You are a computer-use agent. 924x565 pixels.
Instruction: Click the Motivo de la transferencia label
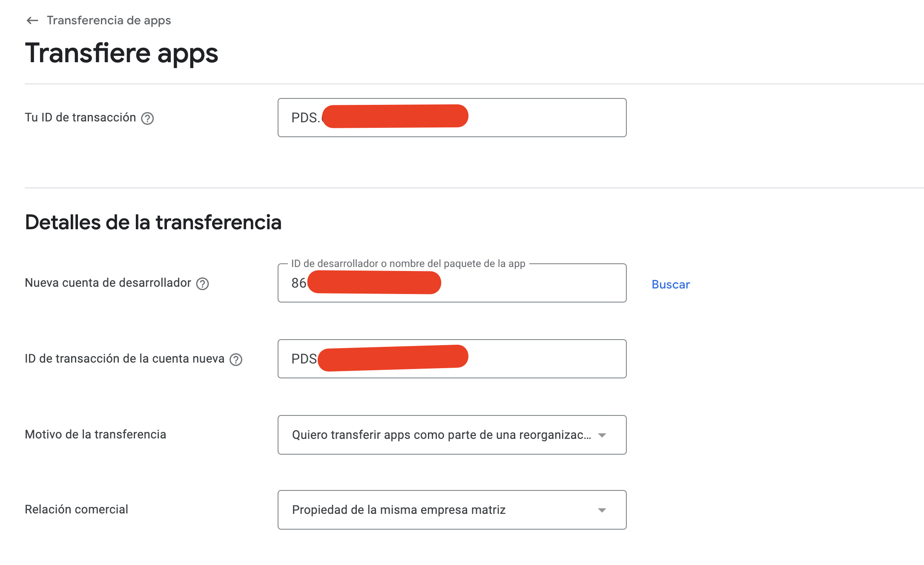click(x=95, y=434)
